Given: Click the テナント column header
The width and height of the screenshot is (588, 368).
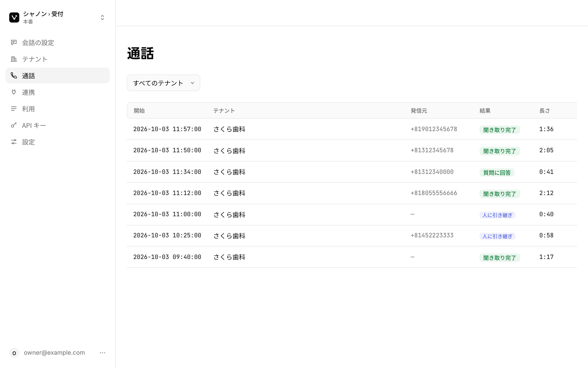Looking at the screenshot, I should coord(224,111).
